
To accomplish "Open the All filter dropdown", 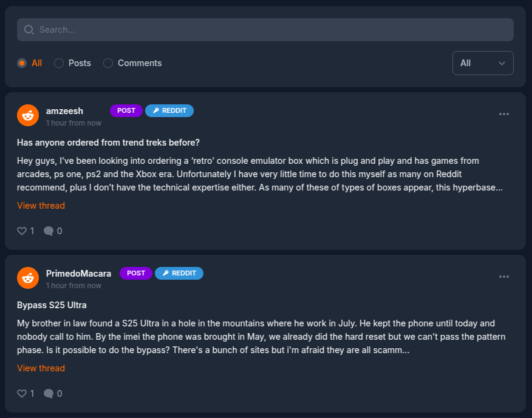I will [x=483, y=63].
